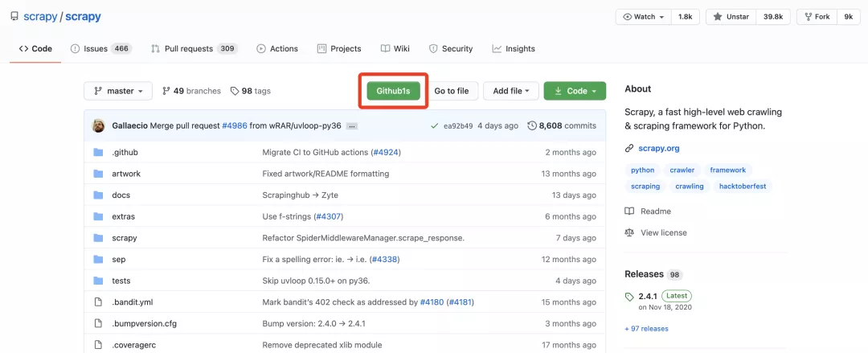Open the scrapy organization link
The width and height of the screenshot is (868, 353).
[40, 17]
